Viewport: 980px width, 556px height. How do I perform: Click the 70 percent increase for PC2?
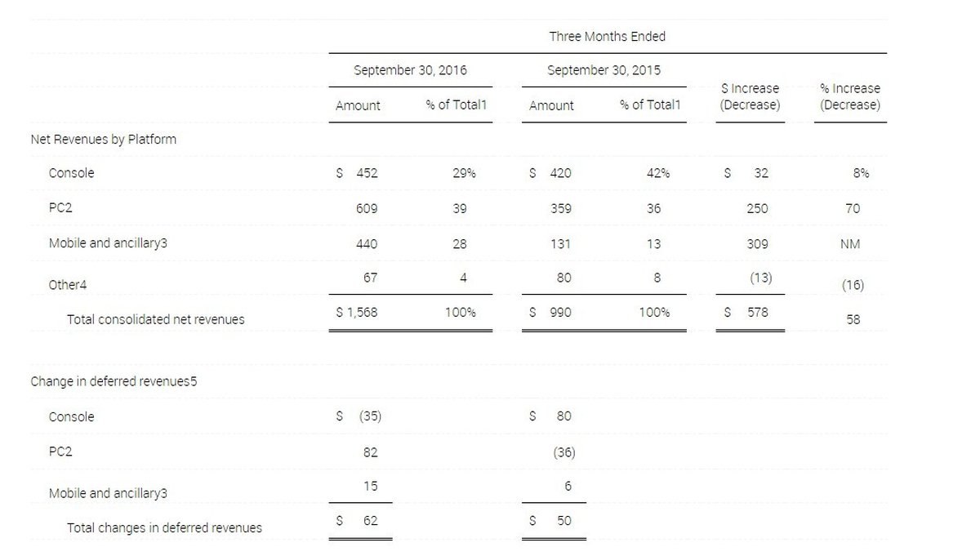[853, 208]
